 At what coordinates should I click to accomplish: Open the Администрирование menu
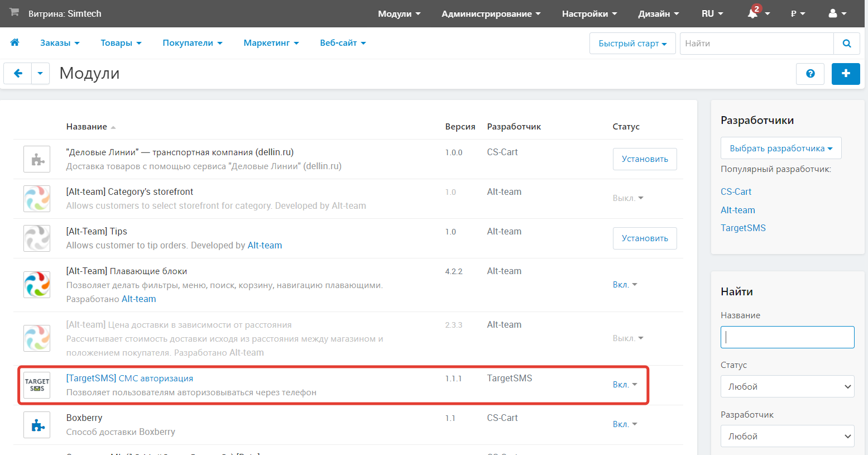[491, 13]
